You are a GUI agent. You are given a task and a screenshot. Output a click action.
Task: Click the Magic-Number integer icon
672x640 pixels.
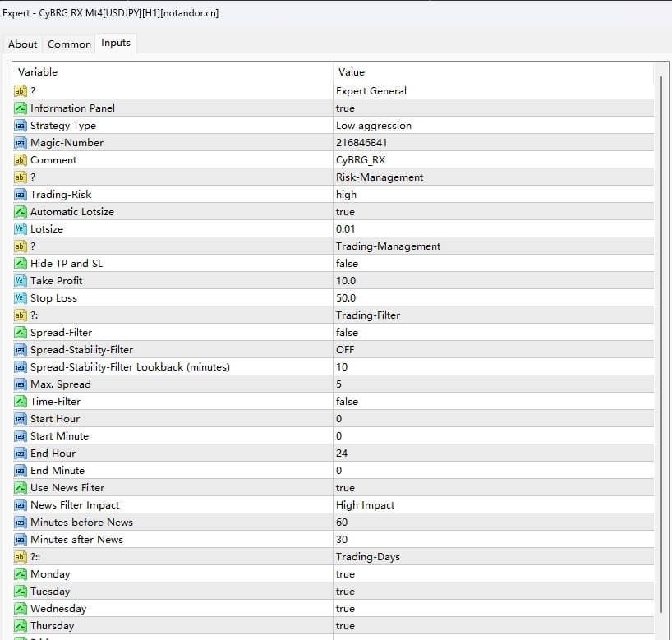(21, 143)
